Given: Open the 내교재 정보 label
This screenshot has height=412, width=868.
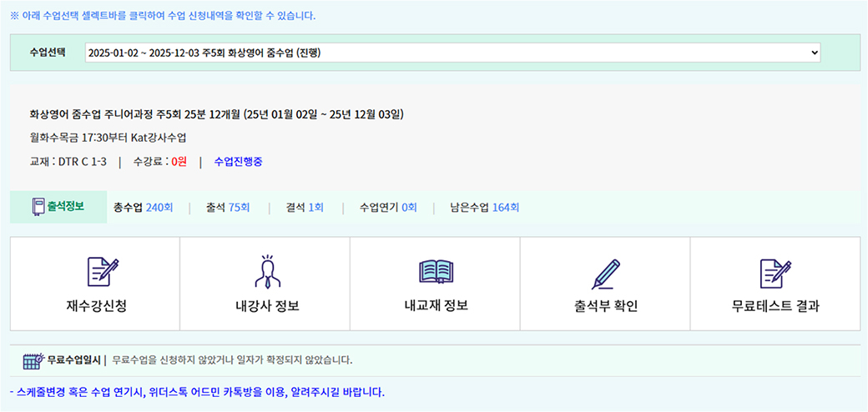Looking at the screenshot, I should pos(437,306).
